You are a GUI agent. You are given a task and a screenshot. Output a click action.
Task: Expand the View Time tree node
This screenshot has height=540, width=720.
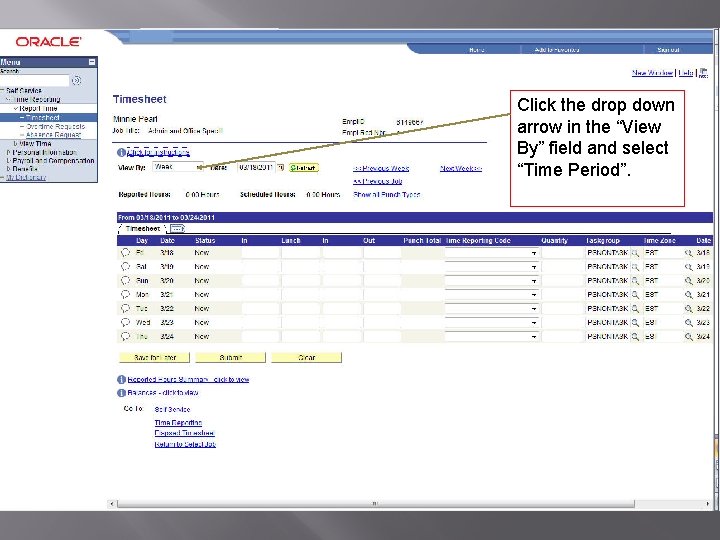[16, 143]
